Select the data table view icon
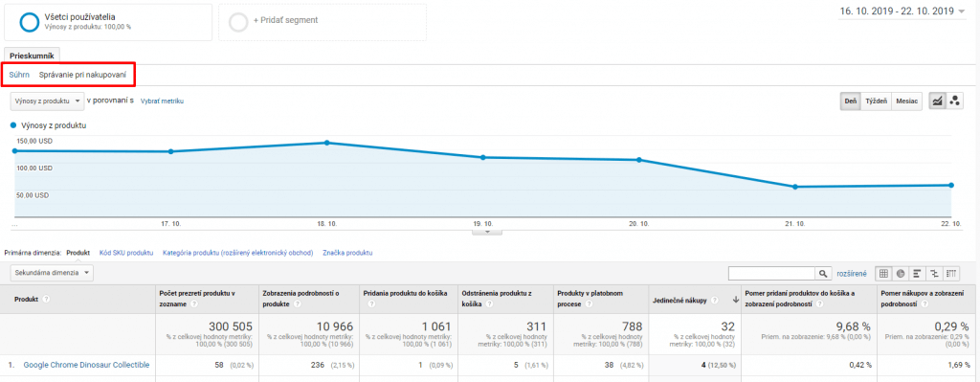Viewport: 980px width, 382px height. 883,273
